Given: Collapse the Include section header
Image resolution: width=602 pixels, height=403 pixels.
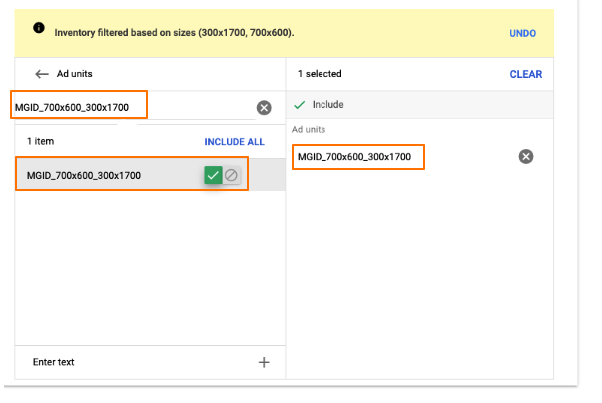Looking at the screenshot, I should click(x=420, y=104).
